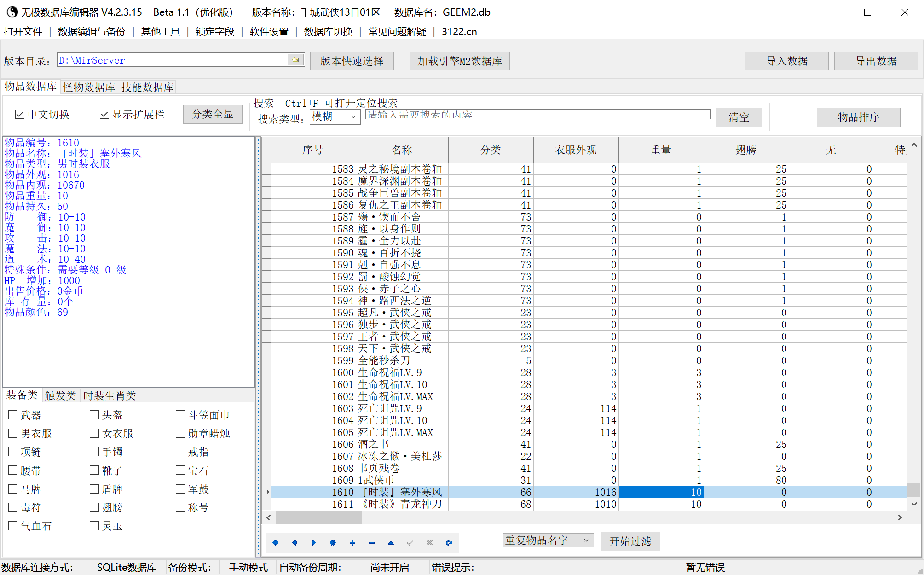Check the 女衣服 category box
924x575 pixels.
pos(94,433)
